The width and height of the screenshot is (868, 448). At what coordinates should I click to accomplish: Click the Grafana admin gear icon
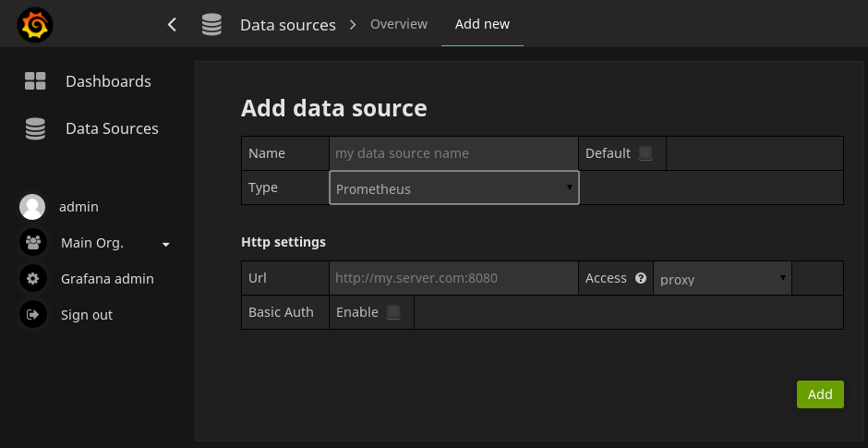(32, 279)
